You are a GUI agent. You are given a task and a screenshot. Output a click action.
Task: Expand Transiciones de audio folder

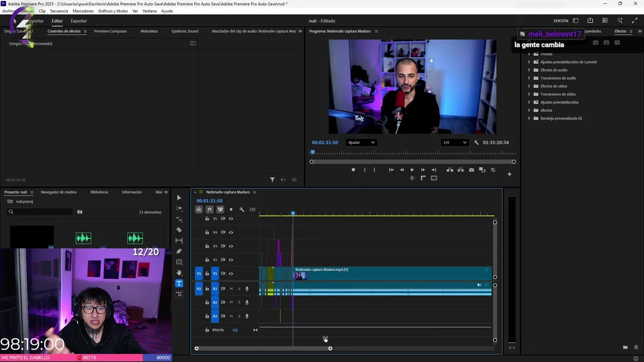pyautogui.click(x=529, y=78)
